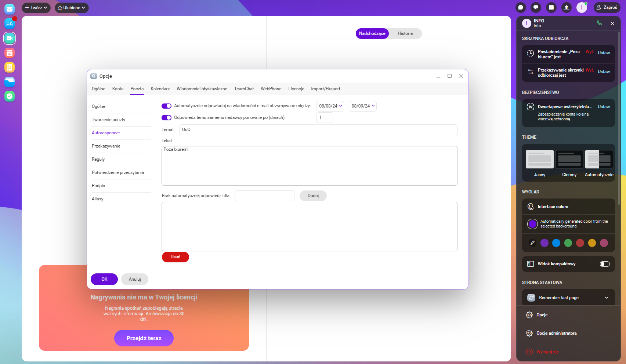
Task: Click the phone call icon in INFO panel
Action: tap(599, 23)
